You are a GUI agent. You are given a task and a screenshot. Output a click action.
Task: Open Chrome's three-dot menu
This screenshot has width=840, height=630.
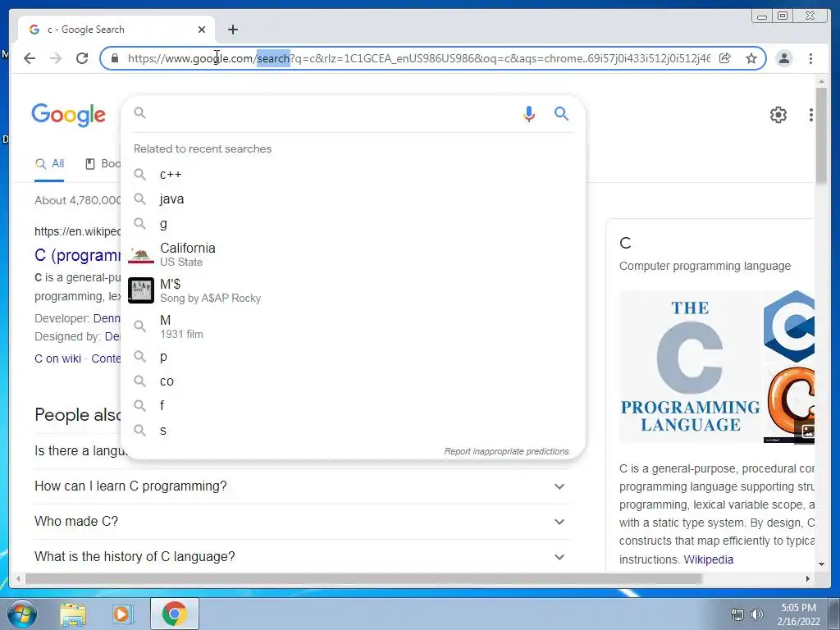pyautogui.click(x=810, y=58)
